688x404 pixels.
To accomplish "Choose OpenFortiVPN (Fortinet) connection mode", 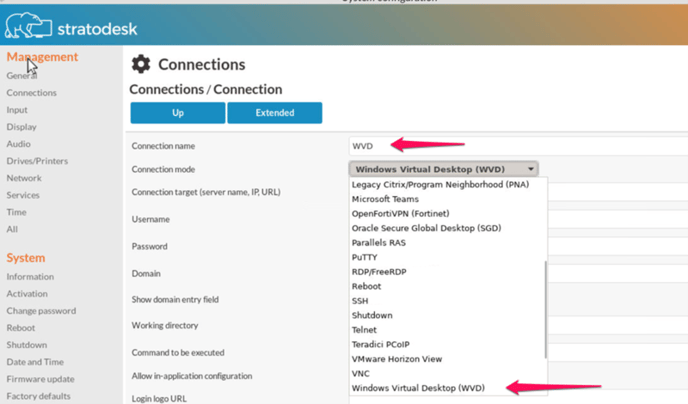I will tap(401, 214).
